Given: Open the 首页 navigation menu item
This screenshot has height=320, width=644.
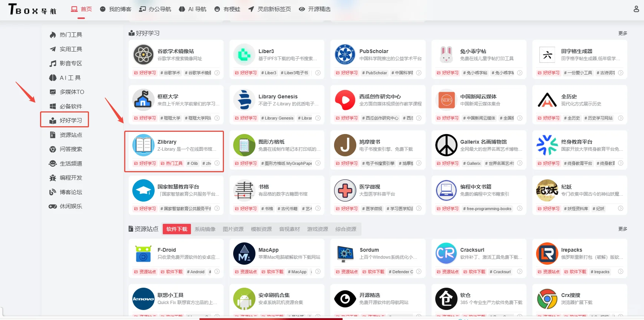Looking at the screenshot, I should [82, 9].
